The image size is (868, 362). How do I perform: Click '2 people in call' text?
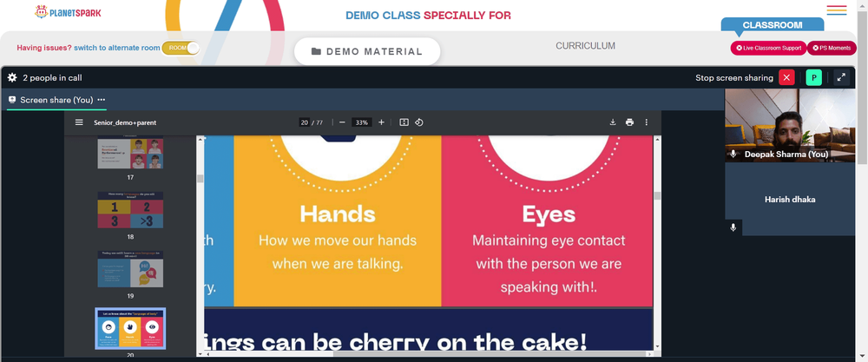tap(53, 78)
